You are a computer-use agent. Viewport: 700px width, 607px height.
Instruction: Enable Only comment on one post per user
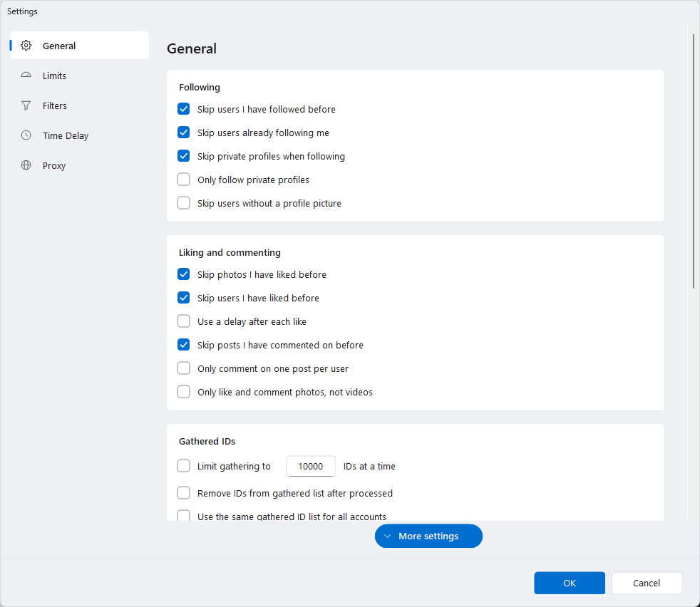183,368
